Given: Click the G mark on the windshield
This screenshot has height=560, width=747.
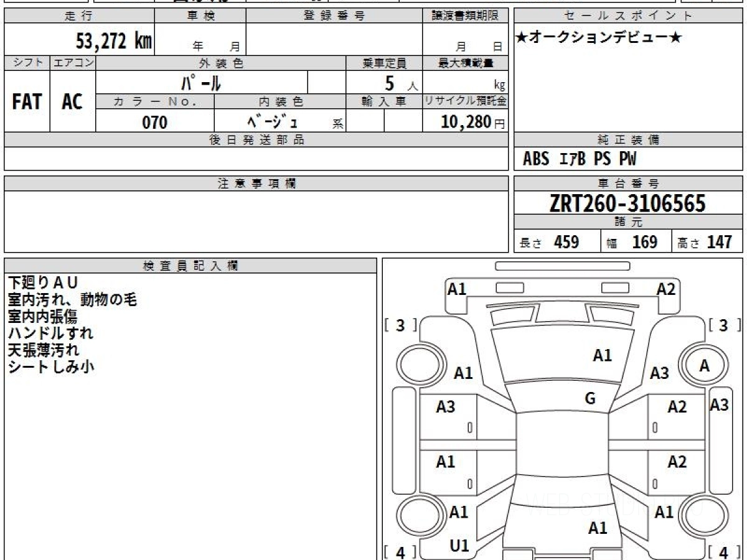Looking at the screenshot, I should (x=590, y=399).
